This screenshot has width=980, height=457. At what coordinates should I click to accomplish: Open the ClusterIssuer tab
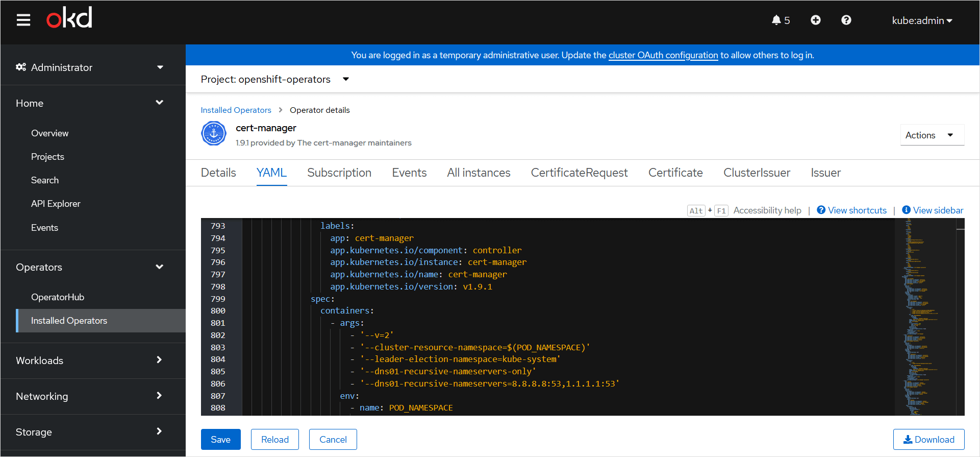click(757, 173)
